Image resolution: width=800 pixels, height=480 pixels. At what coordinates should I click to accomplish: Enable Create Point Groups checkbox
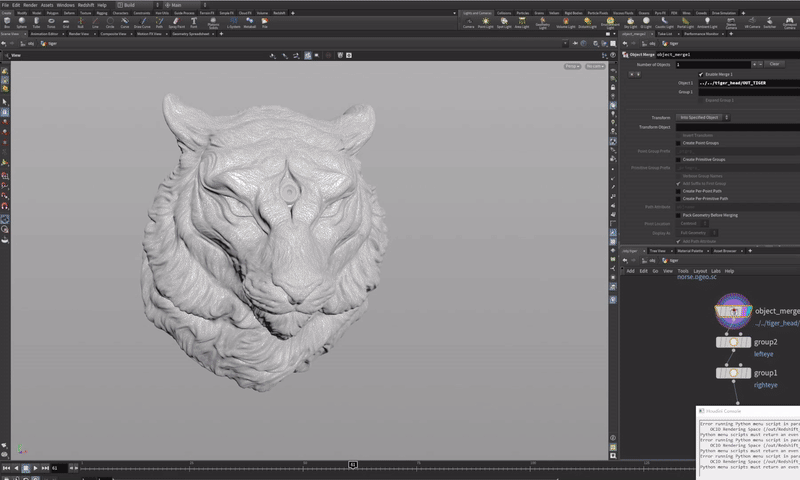pyautogui.click(x=678, y=143)
